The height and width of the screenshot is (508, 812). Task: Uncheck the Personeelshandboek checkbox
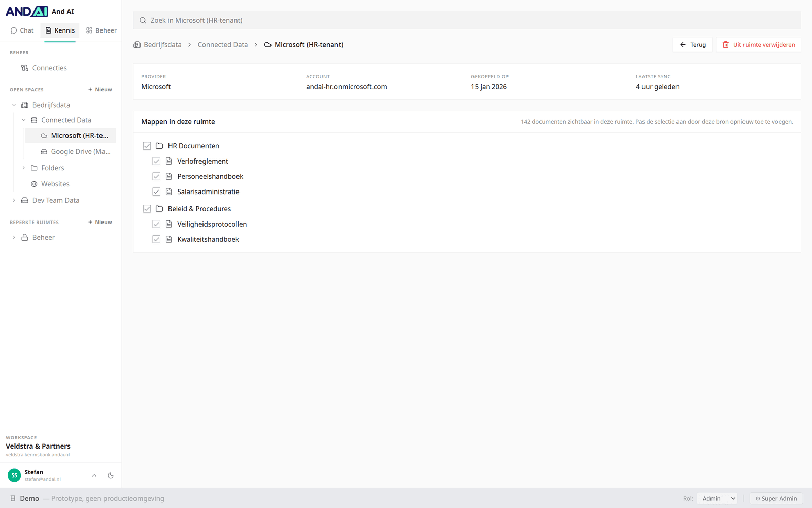pyautogui.click(x=156, y=176)
